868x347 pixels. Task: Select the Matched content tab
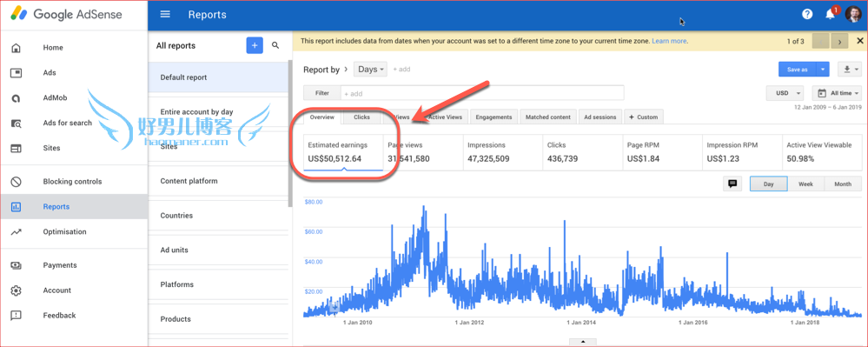[548, 117]
